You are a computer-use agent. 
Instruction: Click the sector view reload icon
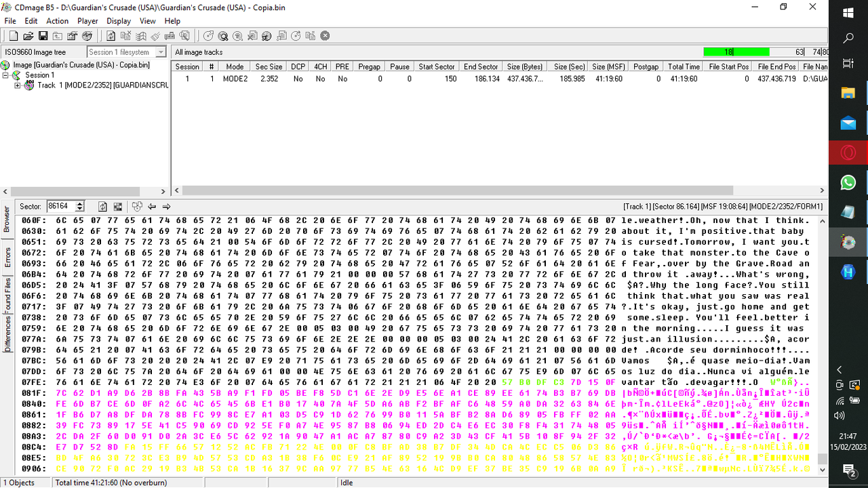pos(103,207)
